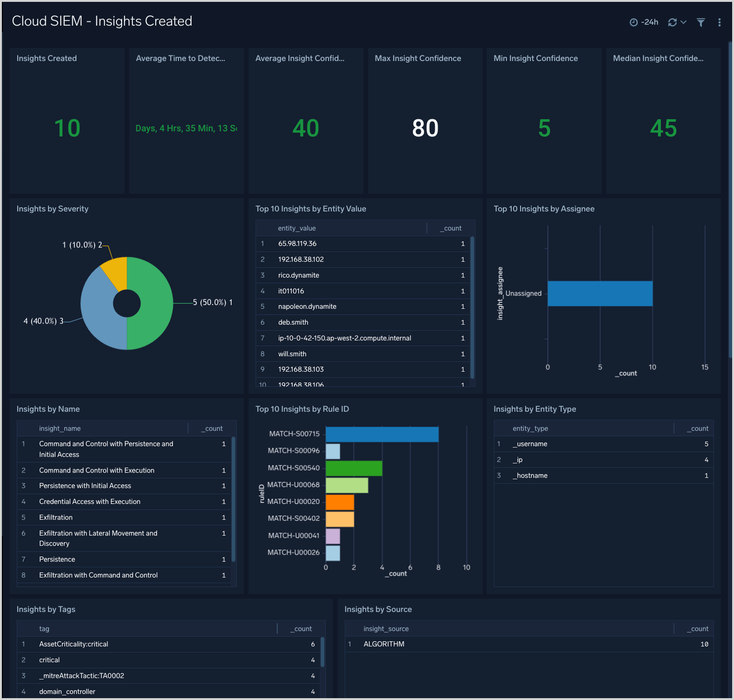
Task: Select the MATCH-S00715 bar in Rule ID chart
Action: coord(382,434)
